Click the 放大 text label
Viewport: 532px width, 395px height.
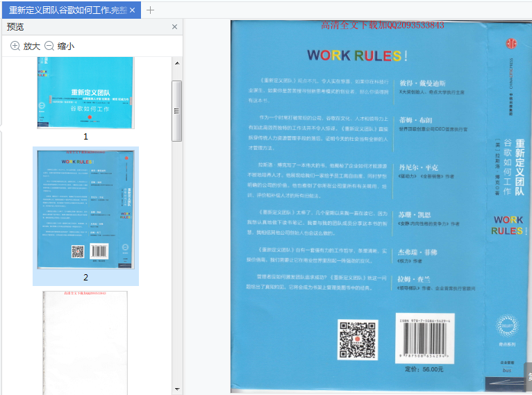click(32, 46)
